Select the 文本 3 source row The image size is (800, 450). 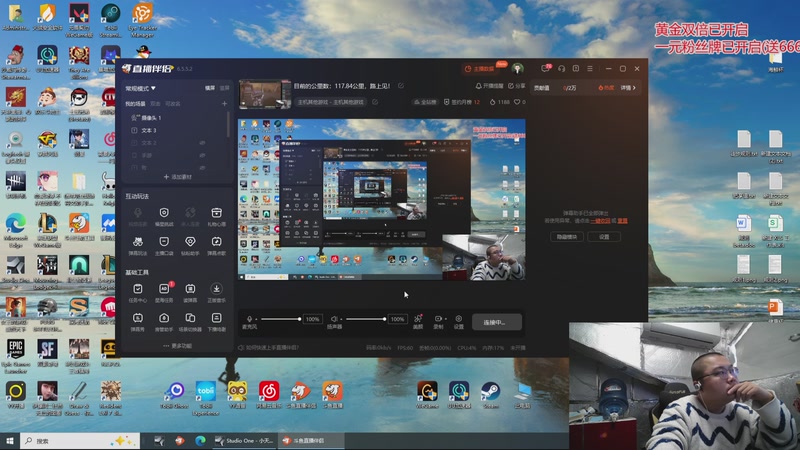point(176,130)
